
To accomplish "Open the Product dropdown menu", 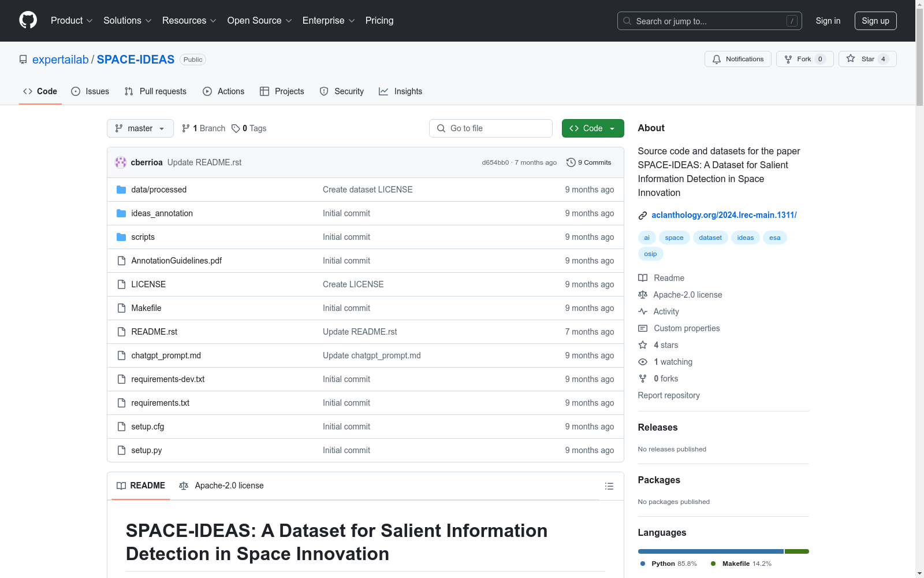I will [72, 21].
